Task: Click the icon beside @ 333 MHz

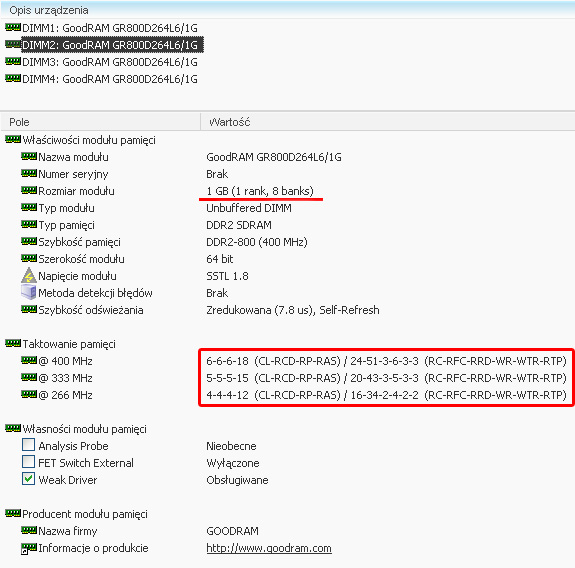Action: click(29, 377)
